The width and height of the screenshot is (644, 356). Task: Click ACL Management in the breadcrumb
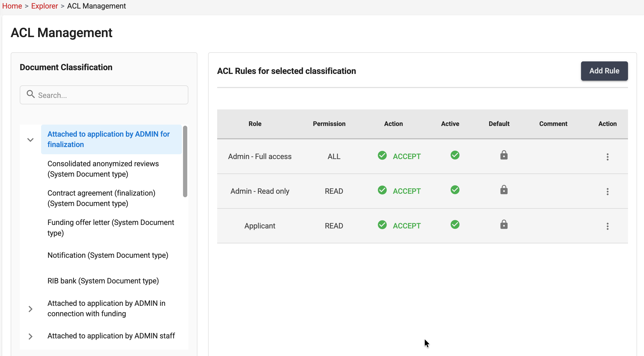pyautogui.click(x=96, y=6)
